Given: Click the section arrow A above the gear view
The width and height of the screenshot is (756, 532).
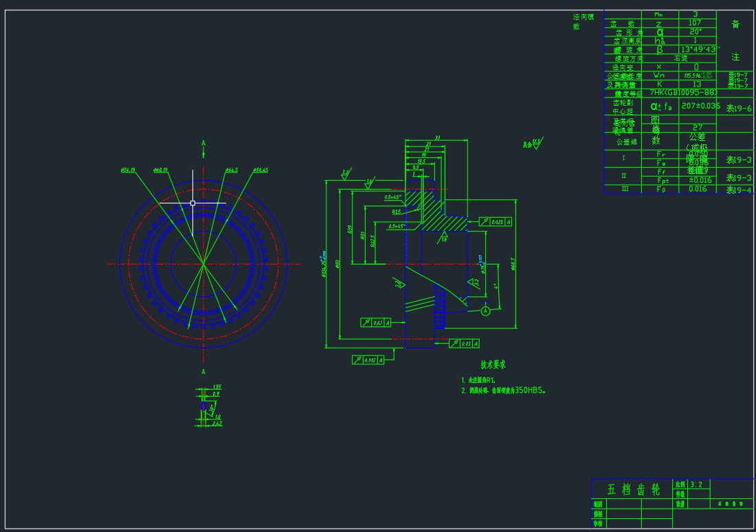Looking at the screenshot, I should click(x=203, y=148).
